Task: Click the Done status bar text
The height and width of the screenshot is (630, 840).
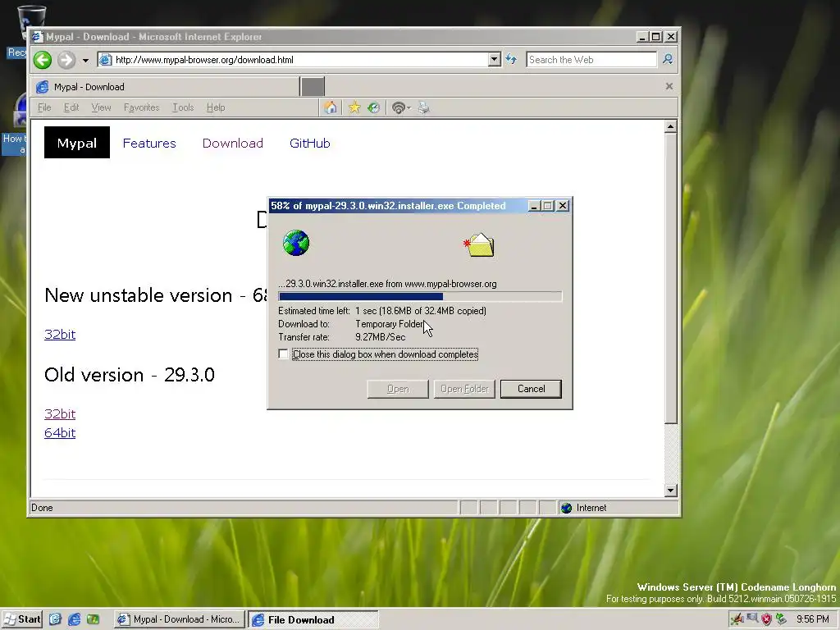Action: click(x=42, y=508)
